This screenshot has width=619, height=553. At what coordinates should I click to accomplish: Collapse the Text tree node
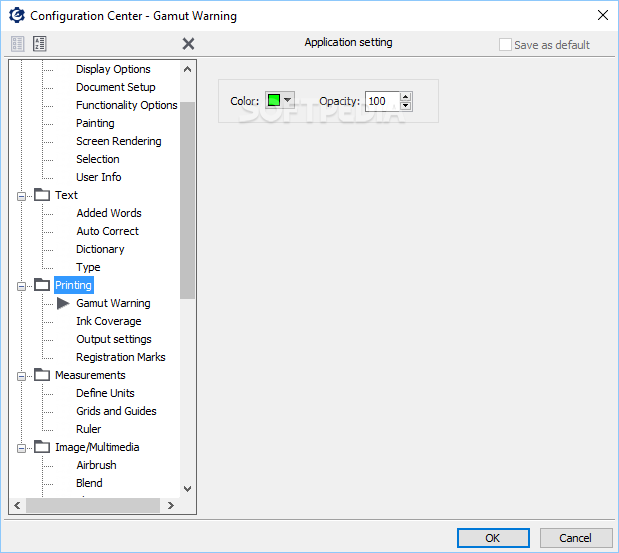click(21, 196)
